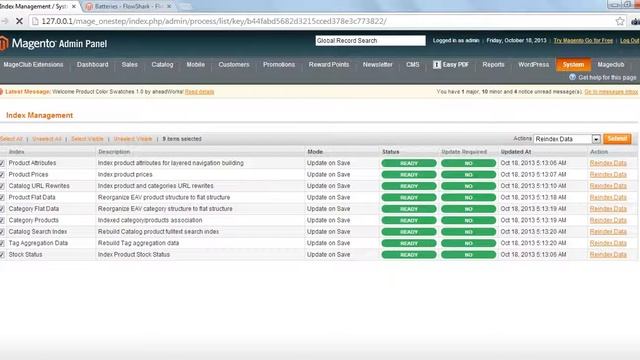Close the Batteries browser tab

[169, 7]
